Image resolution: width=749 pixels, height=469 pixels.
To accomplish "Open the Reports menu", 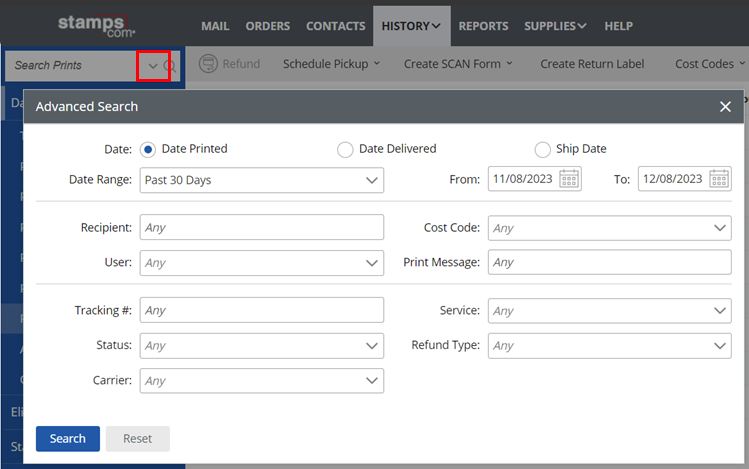I will (483, 26).
